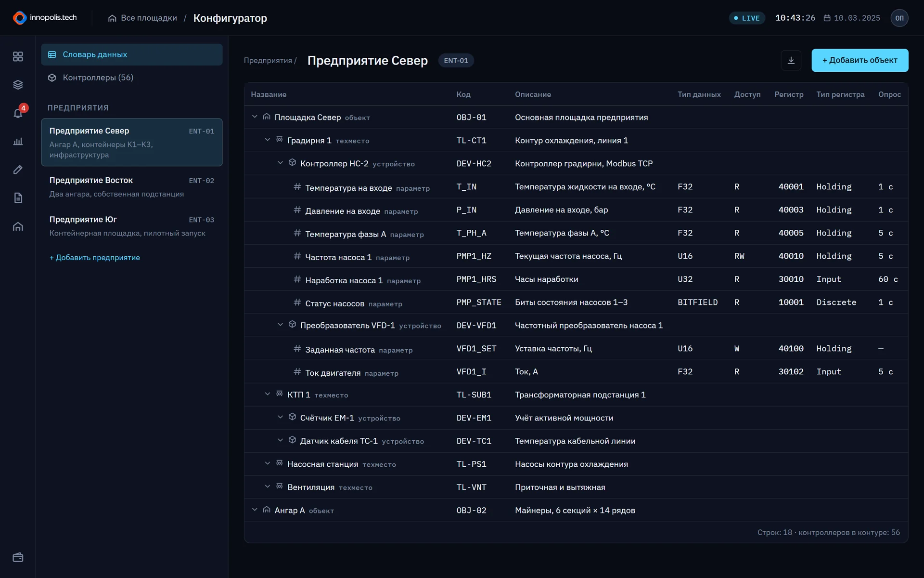
Task: Open the user avatar ОП menu
Action: [899, 18]
